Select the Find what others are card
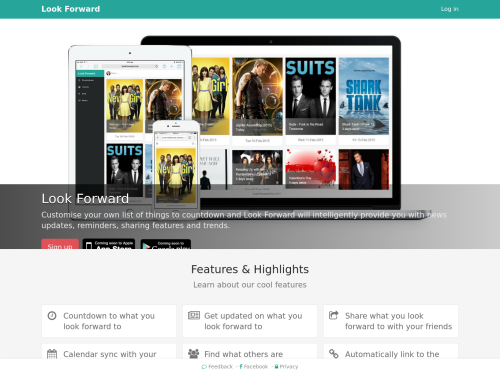Viewport: 500px width, 374px height. pyautogui.click(x=250, y=351)
